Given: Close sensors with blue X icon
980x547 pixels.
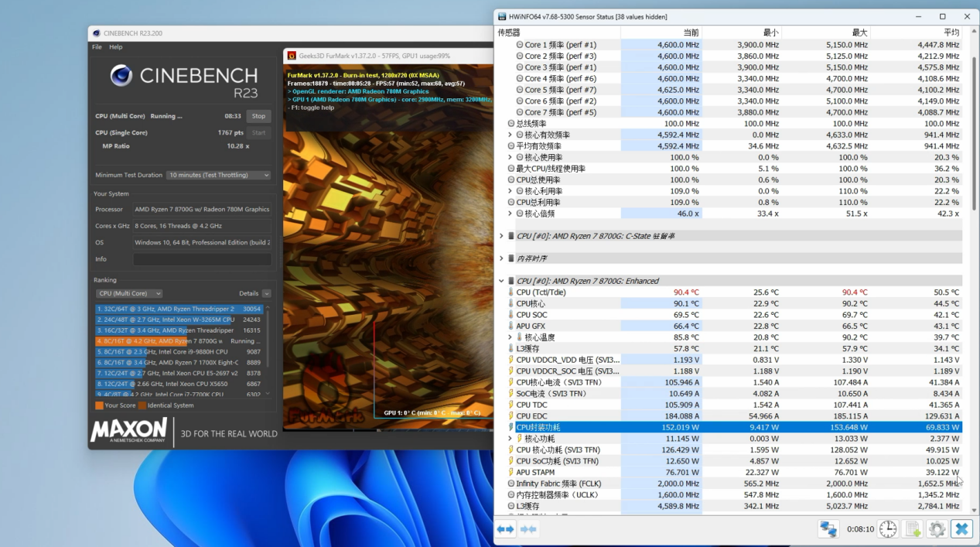Looking at the screenshot, I should pos(961,529).
